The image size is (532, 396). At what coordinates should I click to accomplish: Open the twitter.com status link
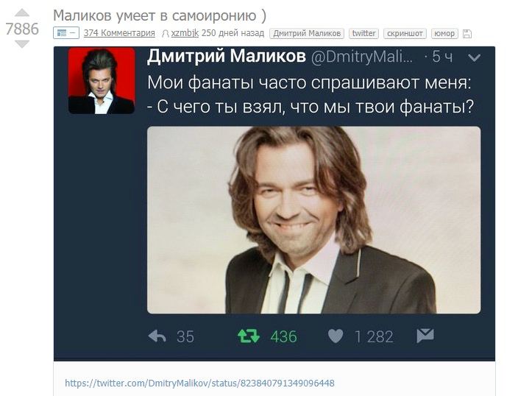tap(199, 383)
